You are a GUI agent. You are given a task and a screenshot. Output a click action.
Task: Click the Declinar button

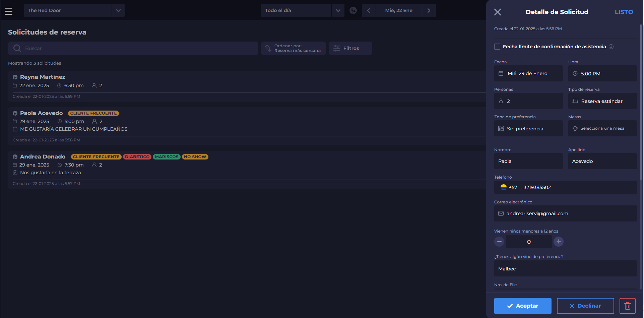585,306
